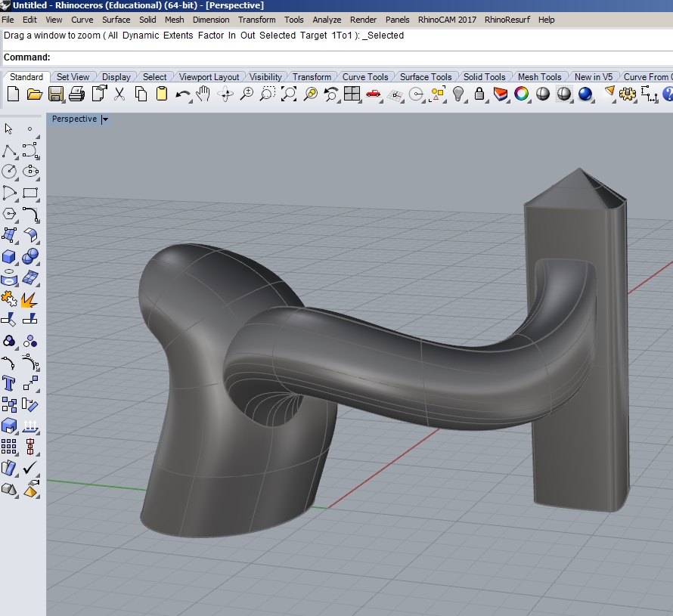Click the Explode icon
Image resolution: width=673 pixels, height=616 pixels.
click(x=29, y=299)
